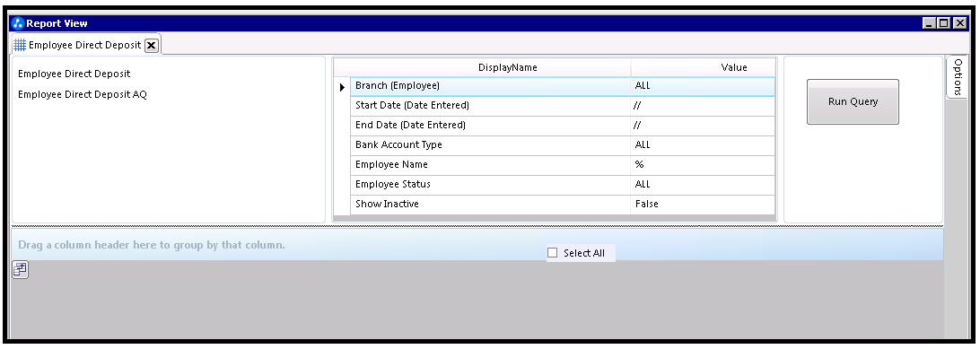Screen dimensions: 980x349
Task: Select the Bank Account Type parameter
Action: point(491,145)
